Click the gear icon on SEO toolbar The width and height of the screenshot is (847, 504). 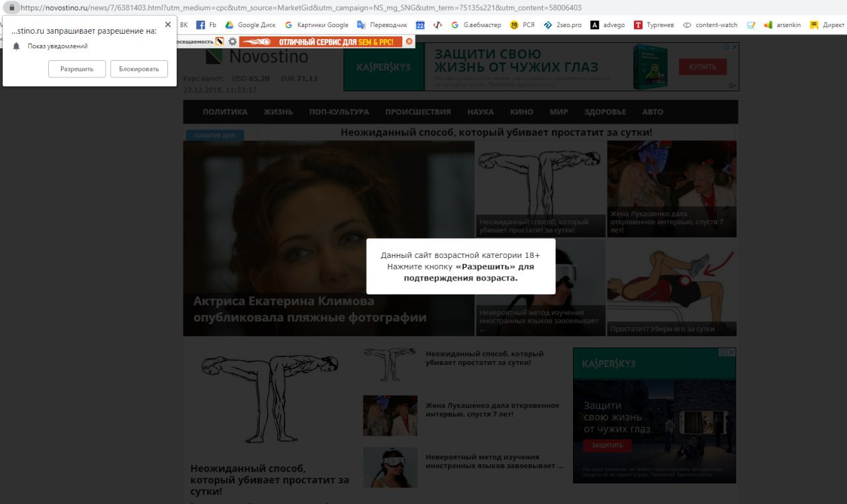[x=232, y=41]
